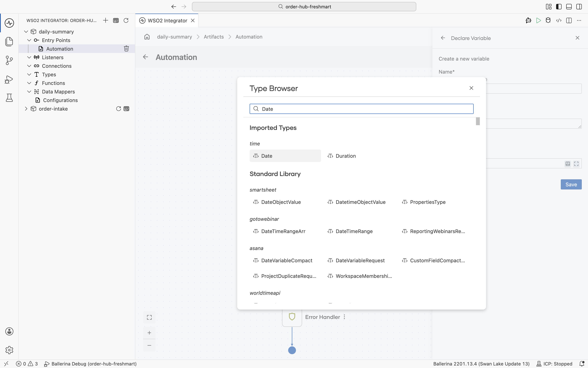Collapse Entry Points tree node
Image resolution: width=588 pixels, height=368 pixels.
29,40
